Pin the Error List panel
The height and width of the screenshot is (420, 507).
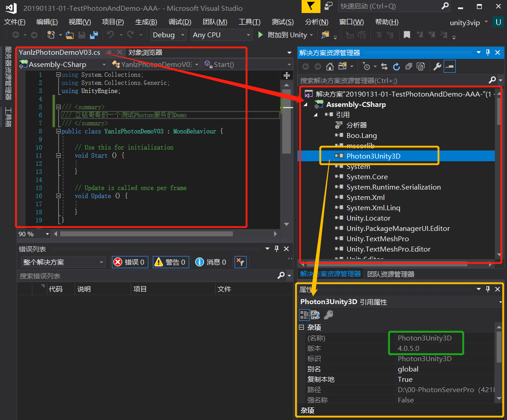[x=276, y=248]
